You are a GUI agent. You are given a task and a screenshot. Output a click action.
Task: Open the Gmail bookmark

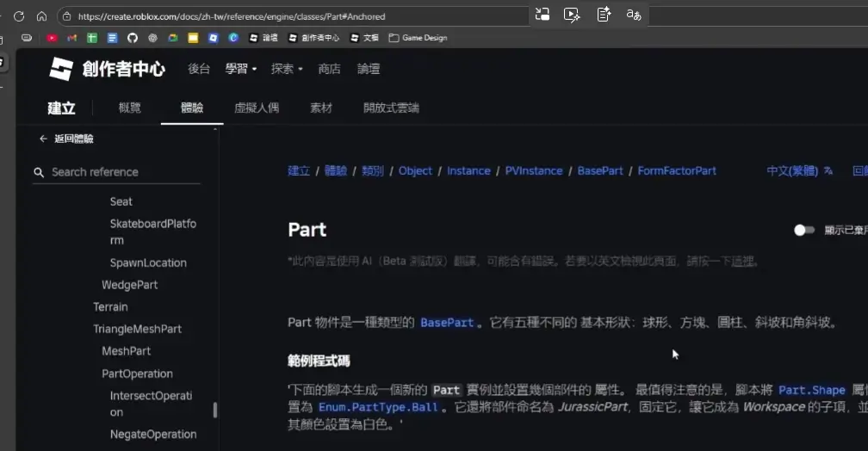72,38
